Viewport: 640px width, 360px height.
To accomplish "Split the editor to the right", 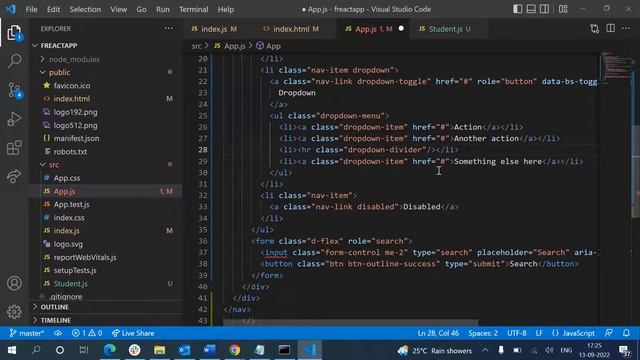I will coord(611,29).
